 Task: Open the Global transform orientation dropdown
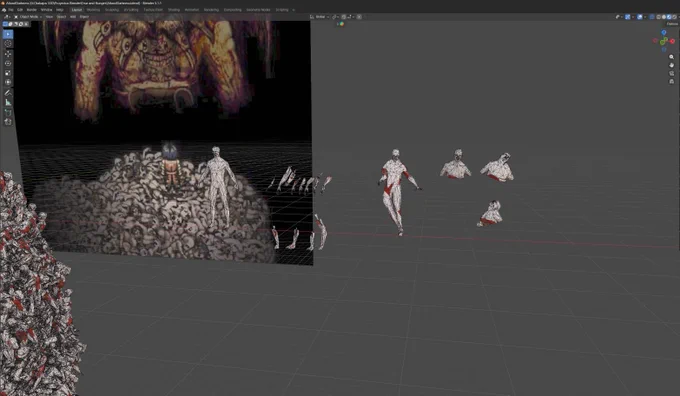tap(320, 17)
